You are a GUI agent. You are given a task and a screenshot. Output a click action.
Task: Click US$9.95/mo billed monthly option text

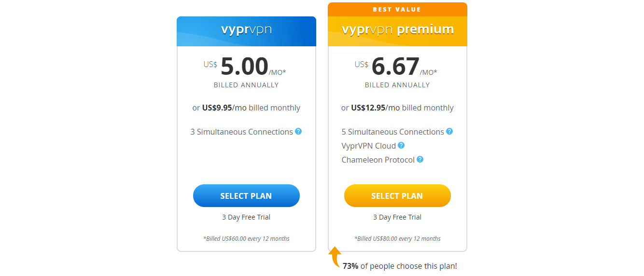[x=246, y=108]
